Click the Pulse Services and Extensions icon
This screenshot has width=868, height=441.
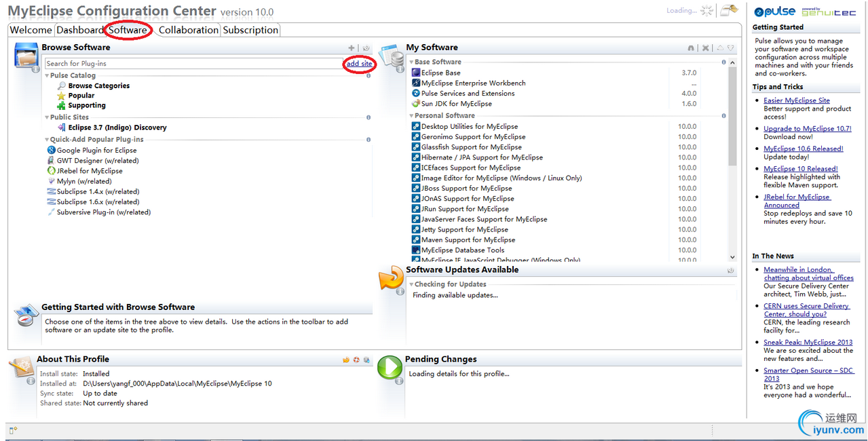(x=416, y=94)
